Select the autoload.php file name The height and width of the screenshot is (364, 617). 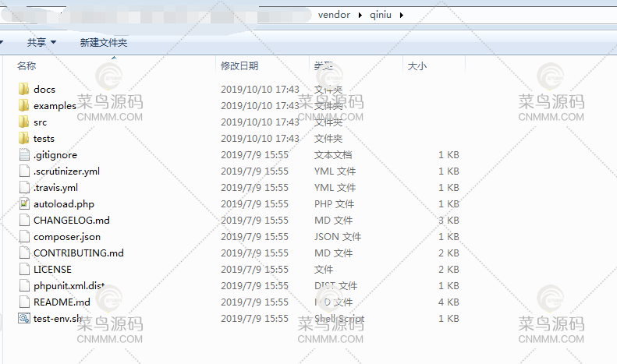(64, 204)
